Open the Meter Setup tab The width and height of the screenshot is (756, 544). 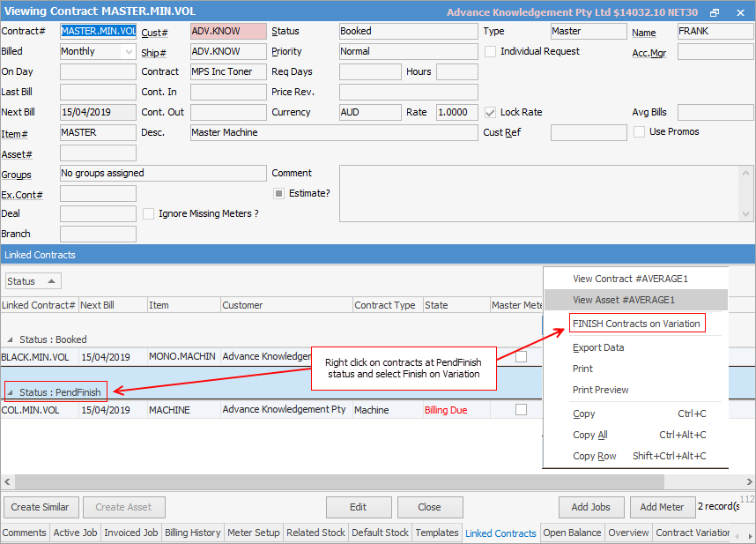pyautogui.click(x=256, y=533)
